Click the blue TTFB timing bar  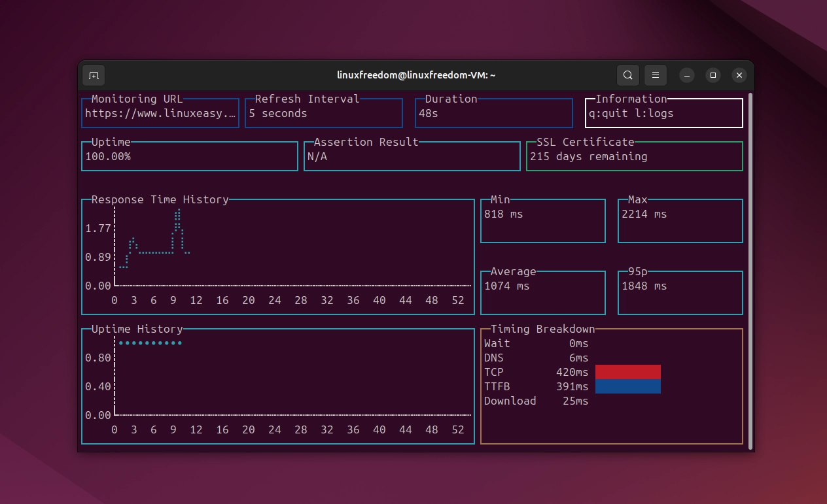[x=627, y=386]
